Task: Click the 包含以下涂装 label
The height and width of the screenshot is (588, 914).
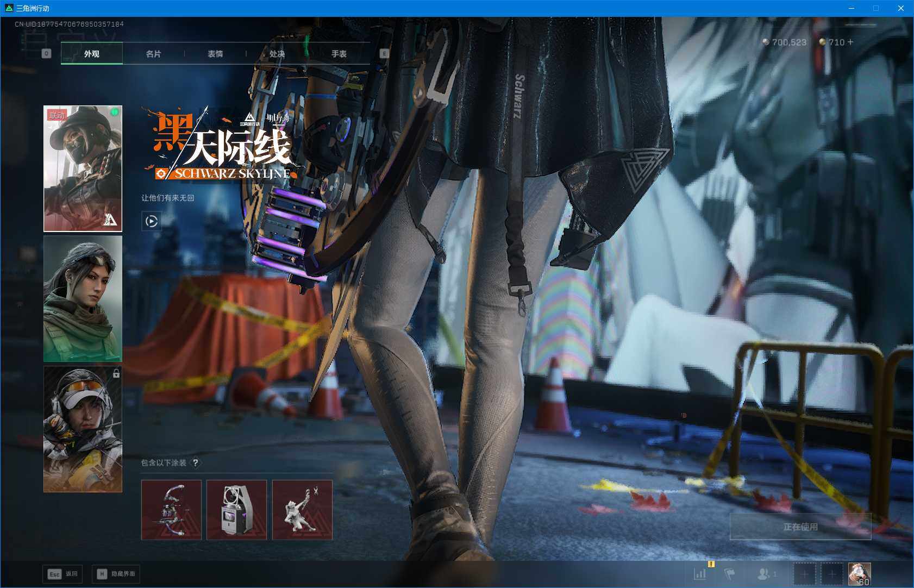Action: tap(164, 463)
